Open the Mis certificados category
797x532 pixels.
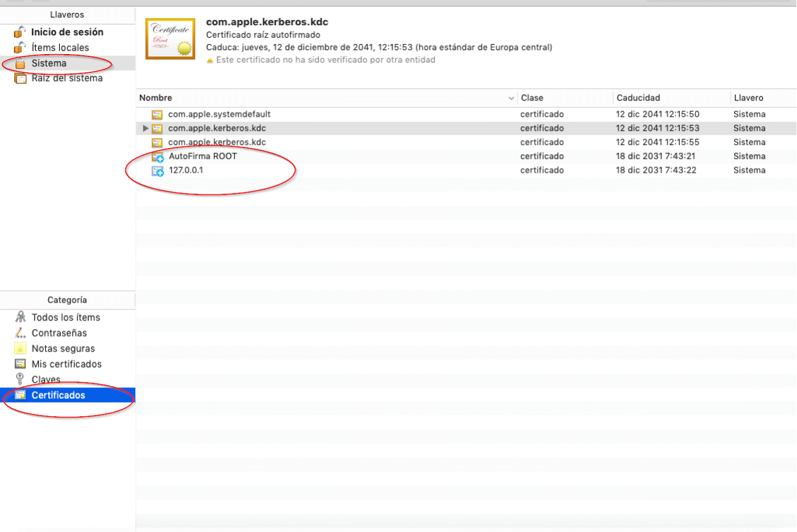pos(66,364)
